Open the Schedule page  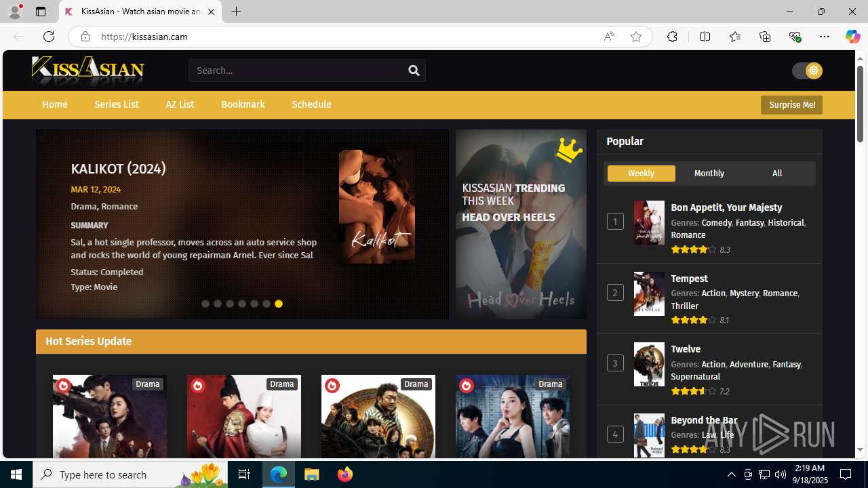[311, 104]
